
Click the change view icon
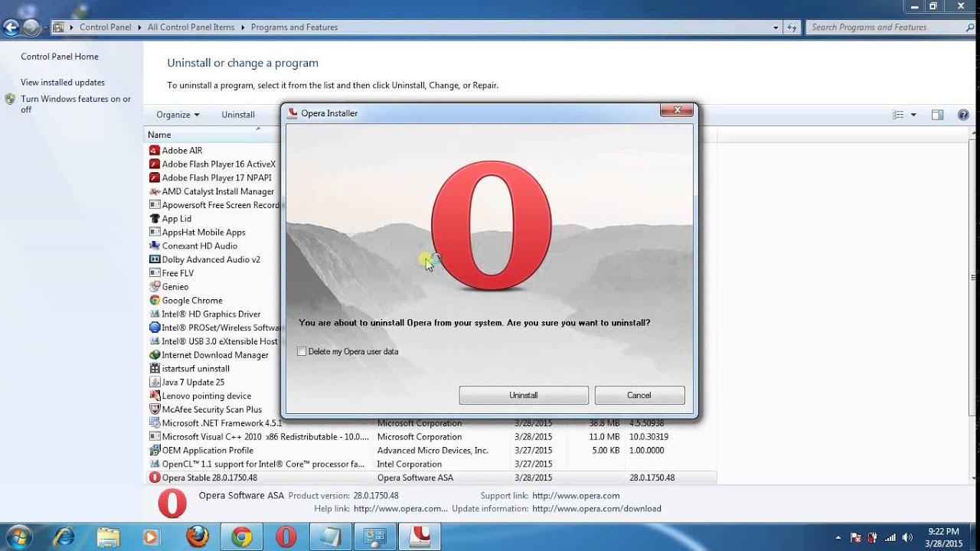pos(898,115)
